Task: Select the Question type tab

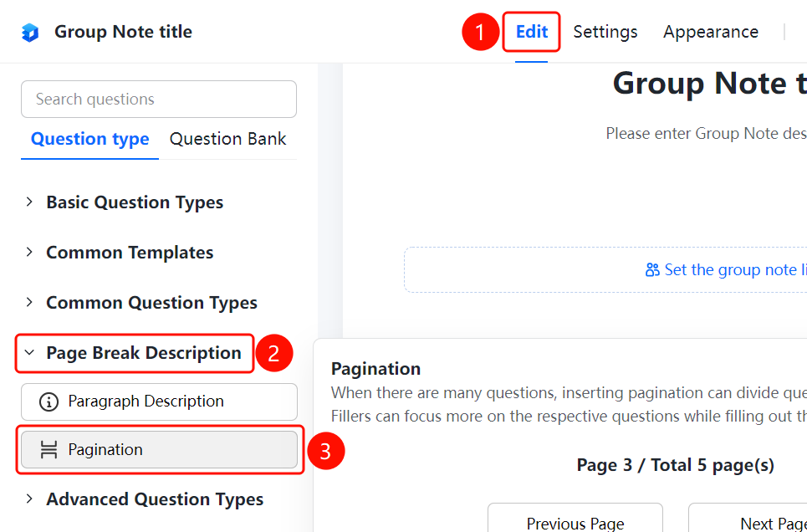Action: coord(90,139)
